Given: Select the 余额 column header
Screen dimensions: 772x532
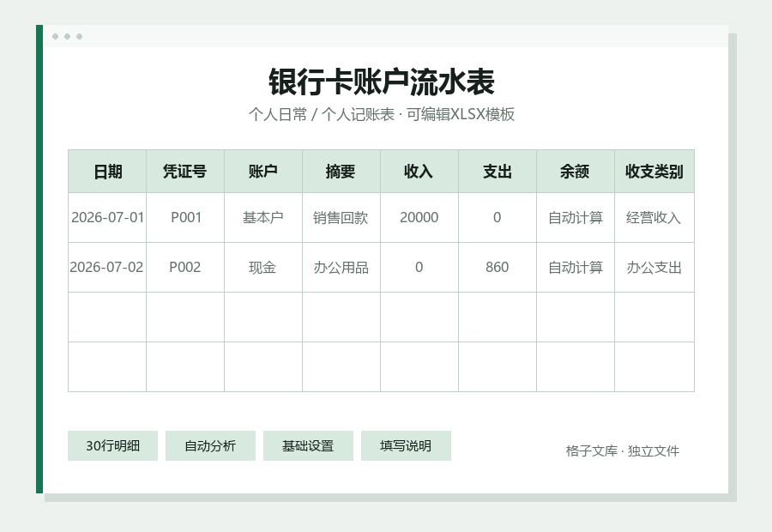Looking at the screenshot, I should click(576, 172).
